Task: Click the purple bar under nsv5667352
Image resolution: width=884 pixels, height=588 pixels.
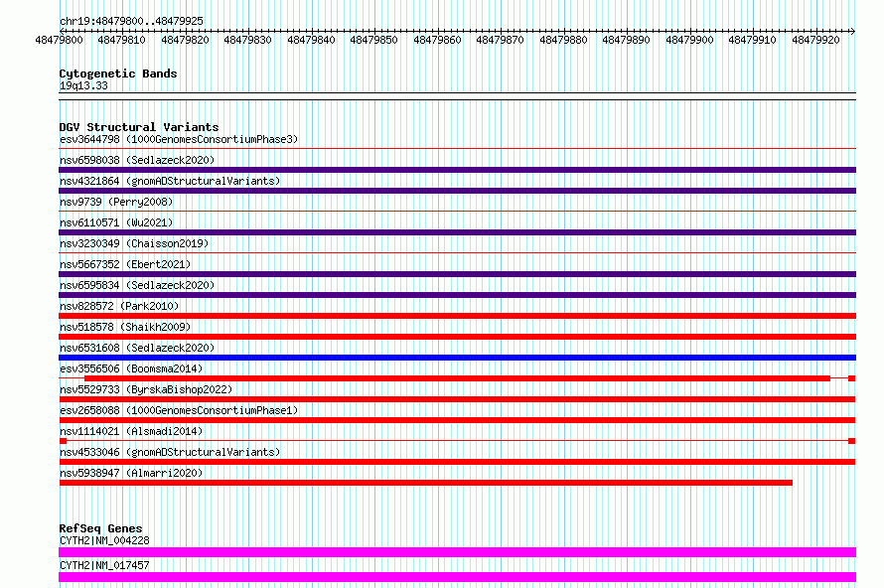Action: click(x=457, y=274)
